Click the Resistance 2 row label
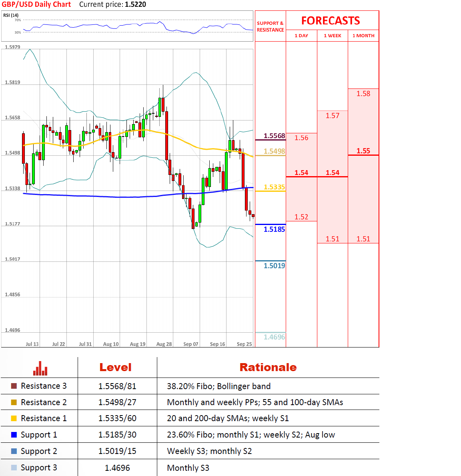The width and height of the screenshot is (461, 476). (x=44, y=402)
